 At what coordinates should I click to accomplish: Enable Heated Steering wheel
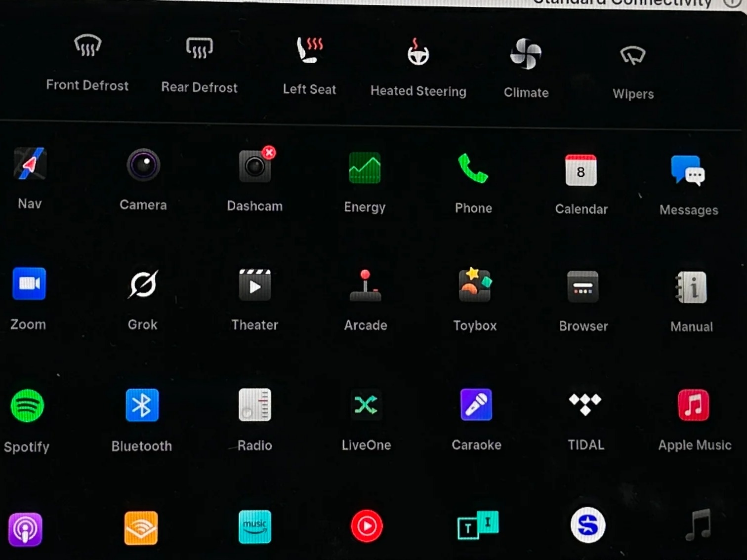pyautogui.click(x=418, y=53)
